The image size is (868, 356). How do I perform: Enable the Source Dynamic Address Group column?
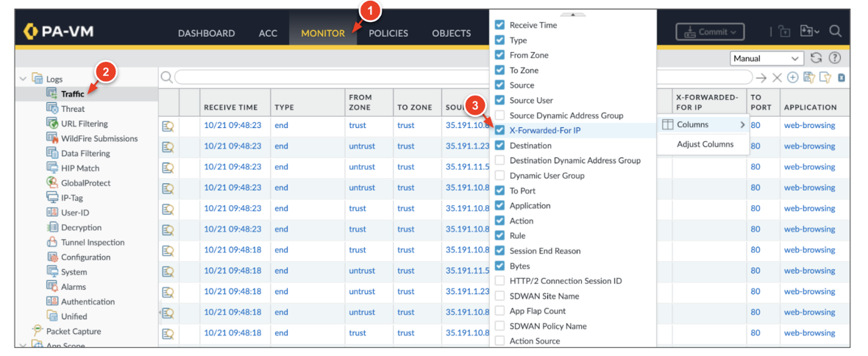coord(500,115)
